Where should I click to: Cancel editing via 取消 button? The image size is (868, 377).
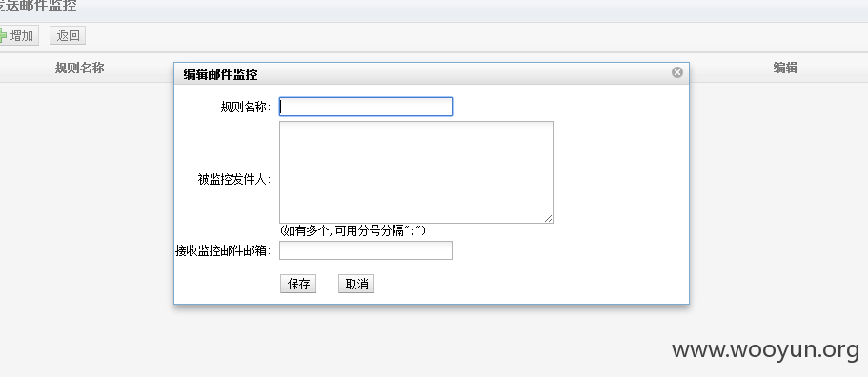(x=356, y=284)
